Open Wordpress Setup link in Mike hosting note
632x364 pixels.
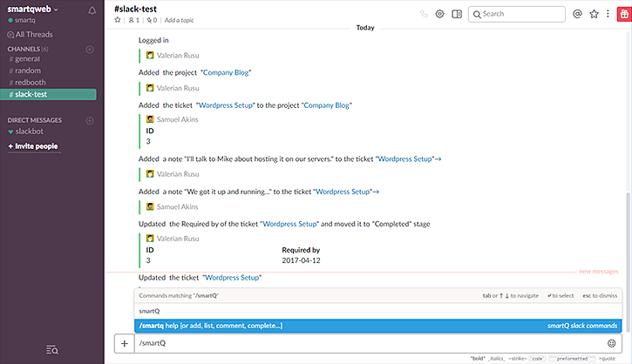tap(404, 158)
